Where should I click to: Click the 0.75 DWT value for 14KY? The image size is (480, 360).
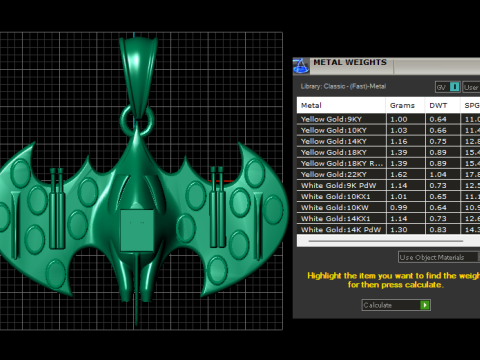438,141
